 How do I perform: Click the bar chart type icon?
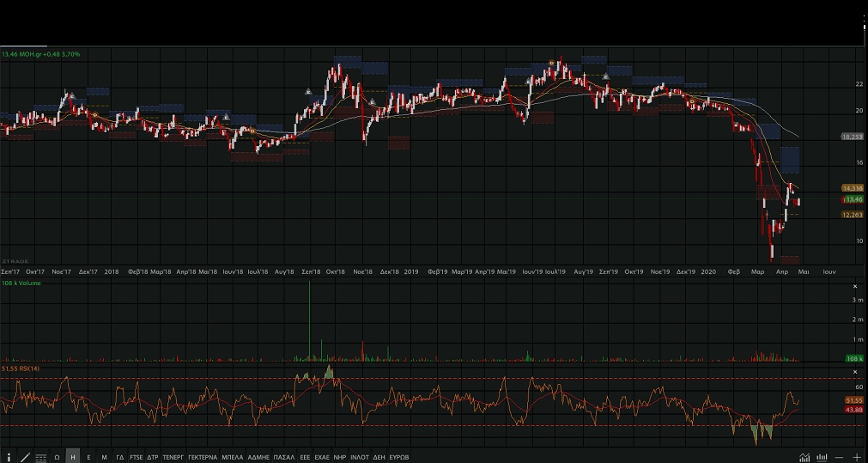pos(822,457)
